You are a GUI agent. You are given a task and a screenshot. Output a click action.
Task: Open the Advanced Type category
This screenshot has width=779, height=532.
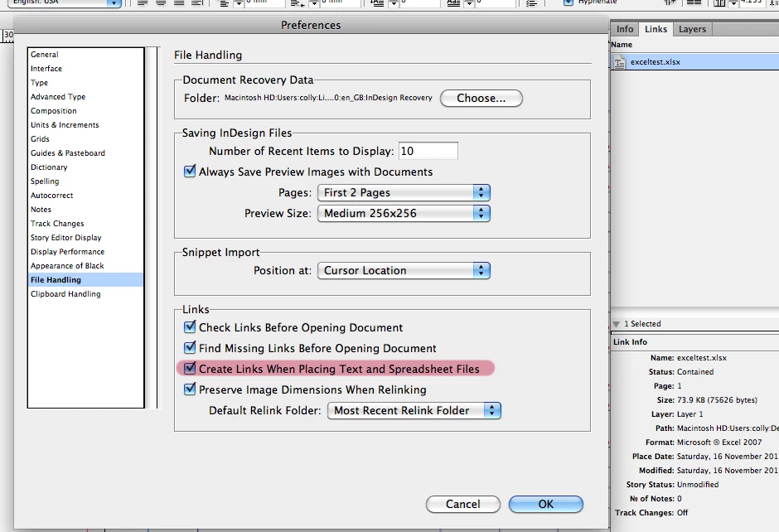pos(85,97)
